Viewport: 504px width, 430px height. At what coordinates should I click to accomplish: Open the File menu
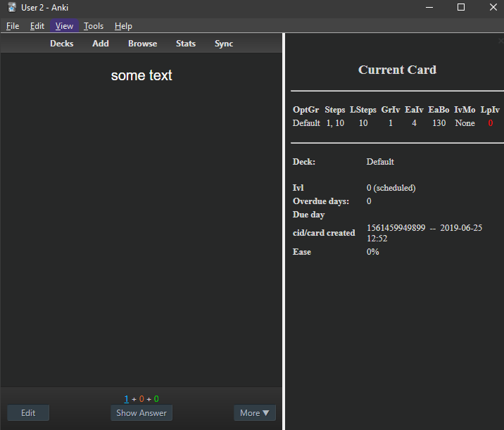click(13, 26)
